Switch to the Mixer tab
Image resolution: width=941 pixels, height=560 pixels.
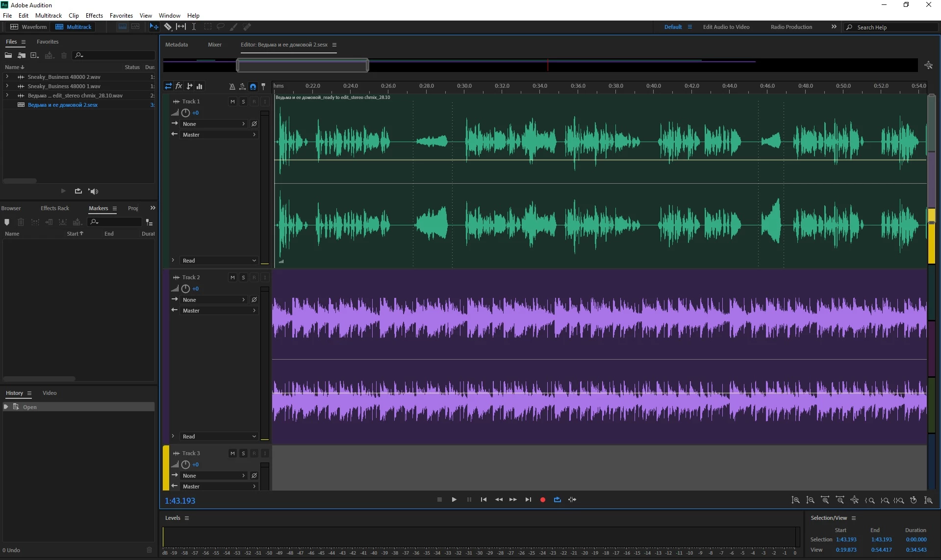coord(215,45)
